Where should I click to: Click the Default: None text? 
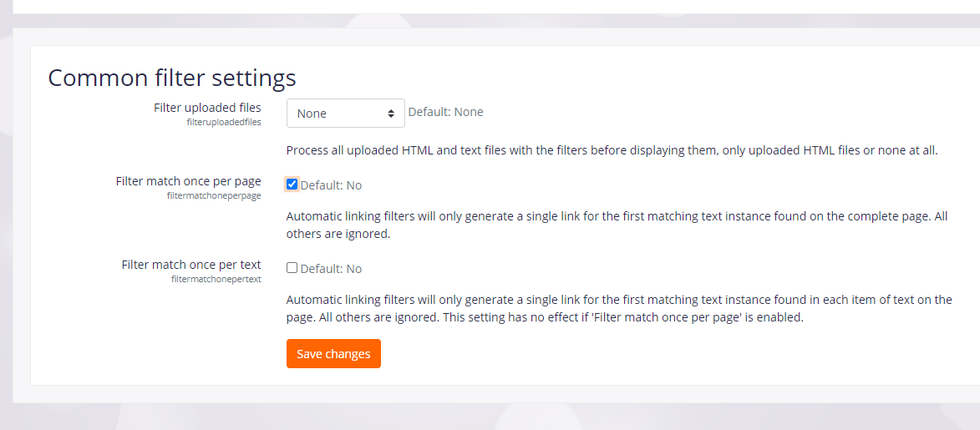(445, 112)
